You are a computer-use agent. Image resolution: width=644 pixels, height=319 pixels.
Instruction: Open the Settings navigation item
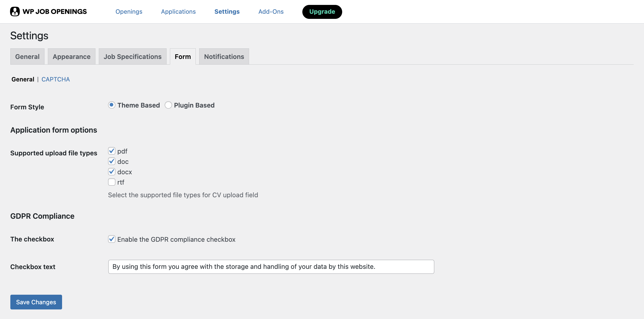tap(227, 12)
